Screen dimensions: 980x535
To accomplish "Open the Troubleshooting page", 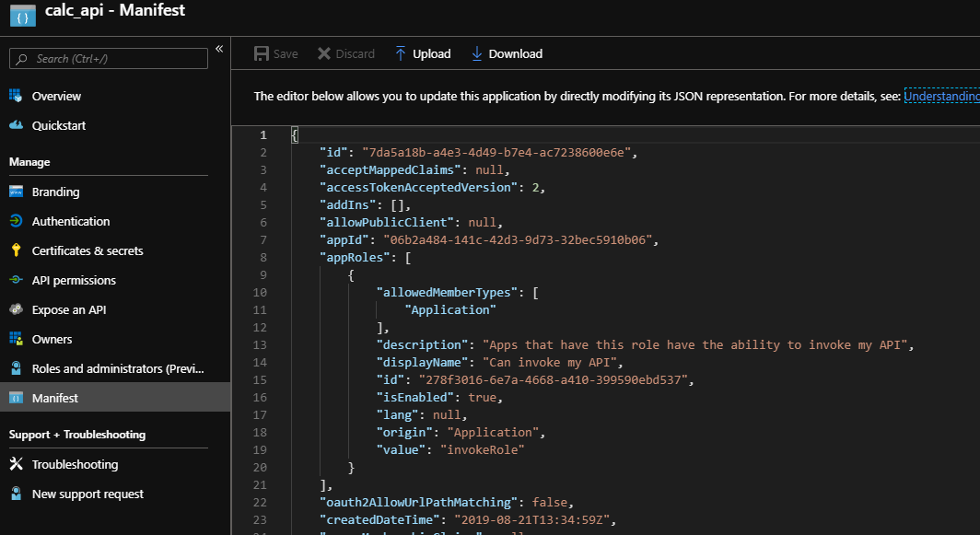I will [x=75, y=464].
